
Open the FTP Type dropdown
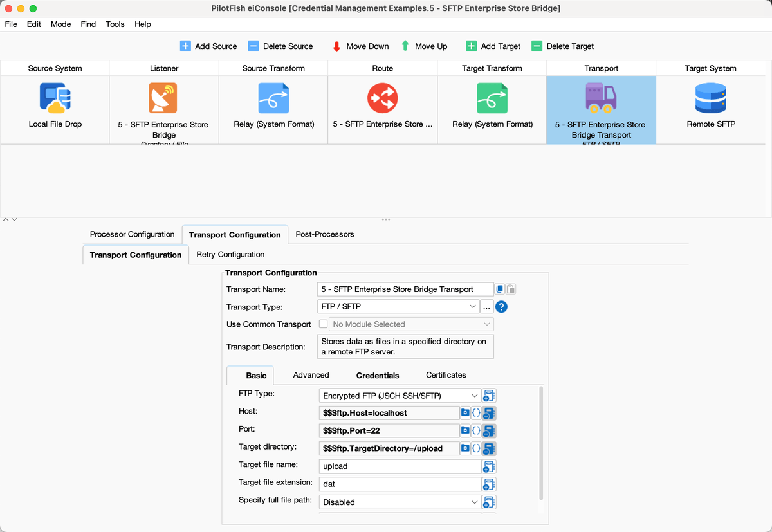[x=400, y=396]
